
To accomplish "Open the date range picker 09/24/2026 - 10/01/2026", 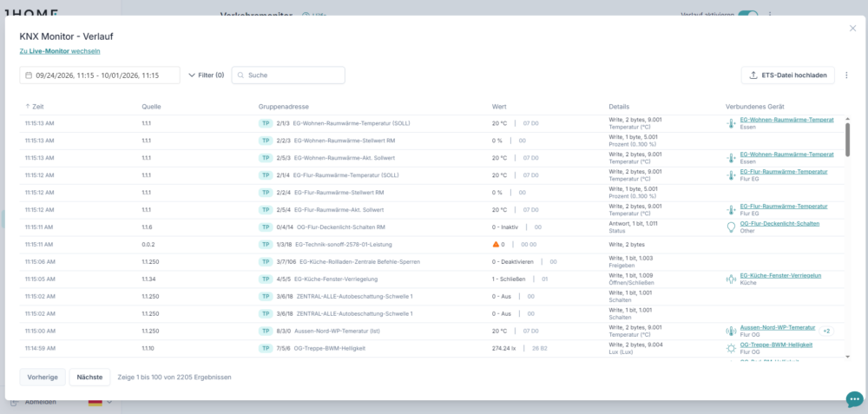I will coord(100,76).
